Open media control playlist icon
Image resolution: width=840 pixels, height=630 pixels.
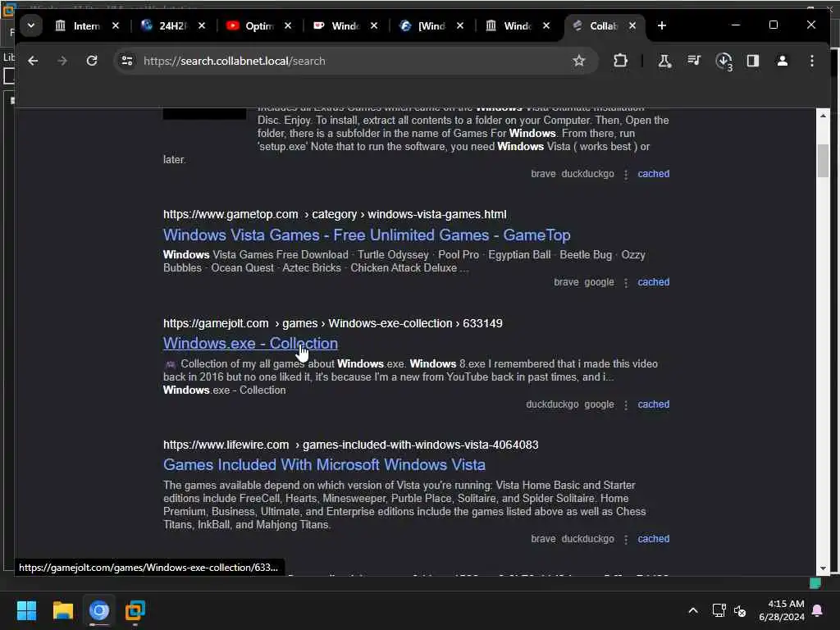tap(694, 61)
